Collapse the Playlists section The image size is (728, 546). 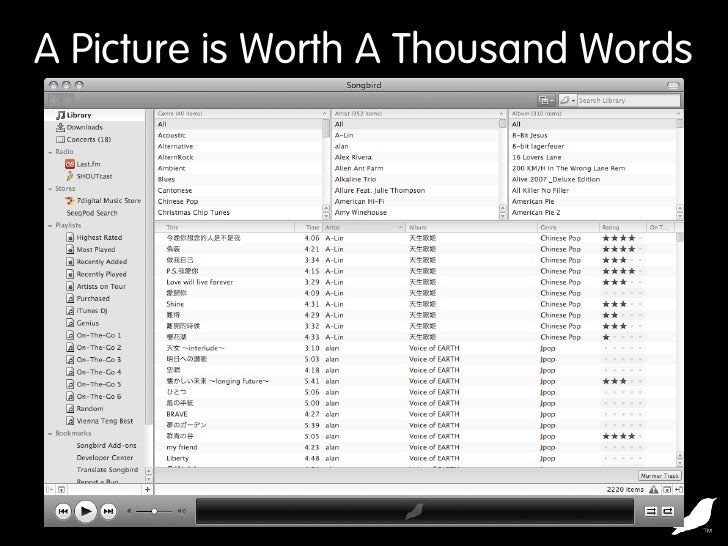pyautogui.click(x=50, y=226)
